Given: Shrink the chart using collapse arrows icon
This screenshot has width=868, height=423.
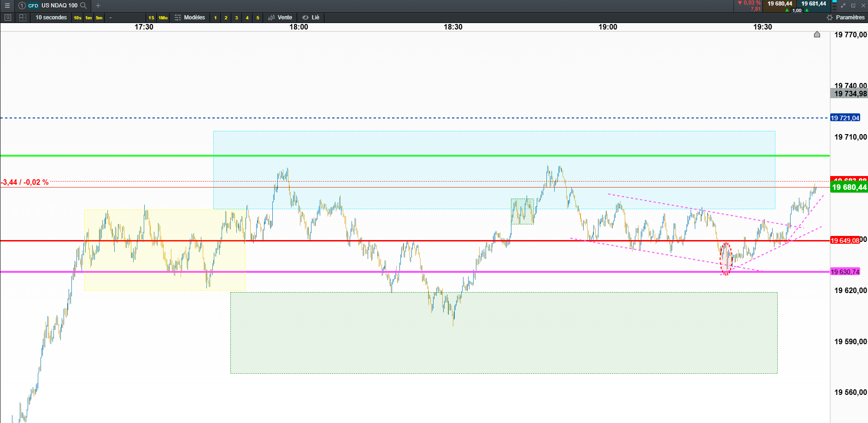Looking at the screenshot, I should click(843, 6).
